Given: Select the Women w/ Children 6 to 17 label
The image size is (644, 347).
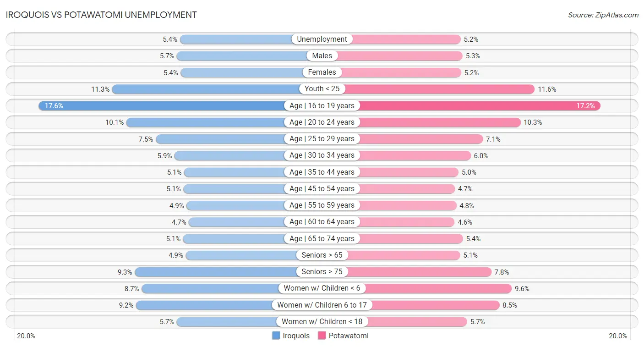Looking at the screenshot, I should click(322, 305).
